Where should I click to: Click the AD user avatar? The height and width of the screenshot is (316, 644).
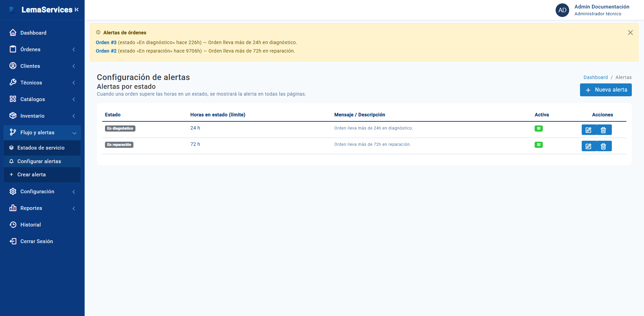(x=562, y=10)
